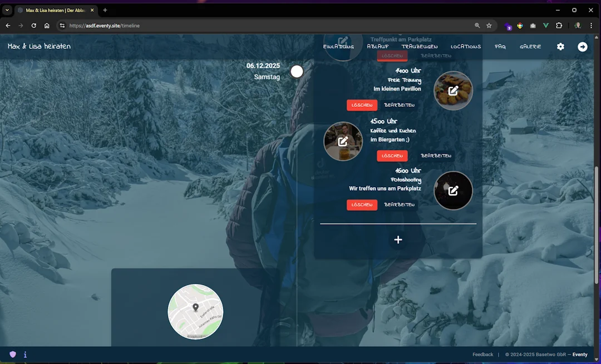Open the green V extension icon
This screenshot has height=364, width=601.
click(x=546, y=26)
